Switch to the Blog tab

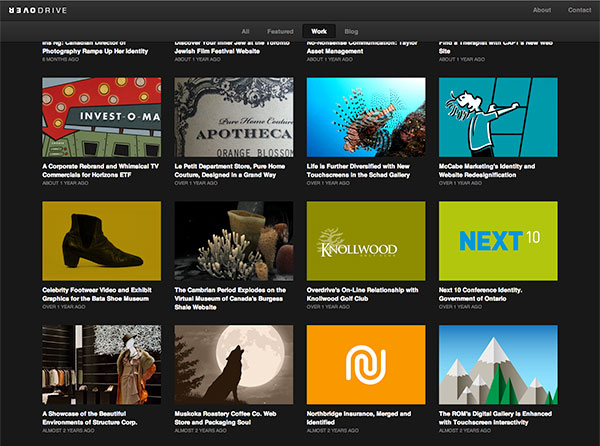(x=351, y=31)
